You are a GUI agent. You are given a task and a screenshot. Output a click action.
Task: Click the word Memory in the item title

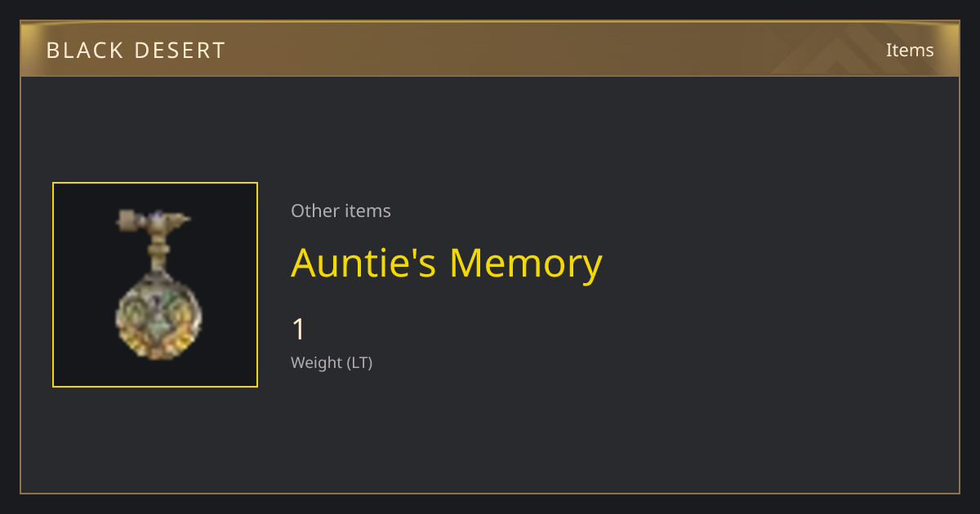click(526, 263)
